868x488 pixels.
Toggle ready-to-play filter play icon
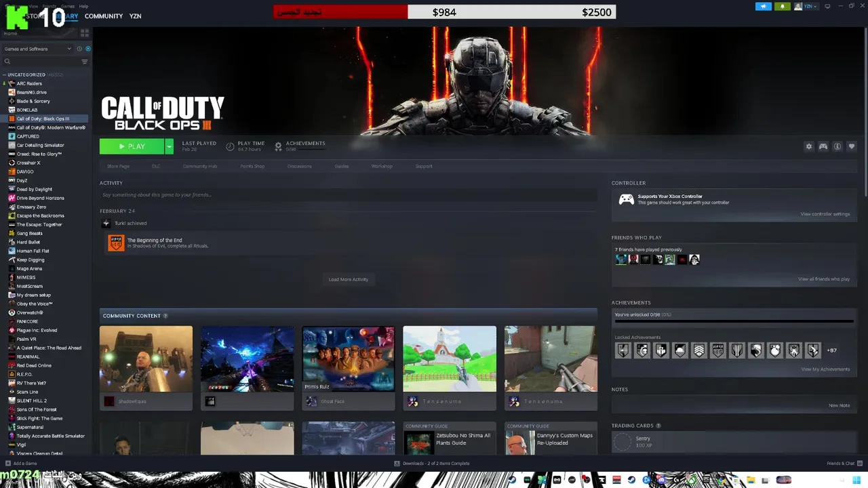click(x=87, y=49)
